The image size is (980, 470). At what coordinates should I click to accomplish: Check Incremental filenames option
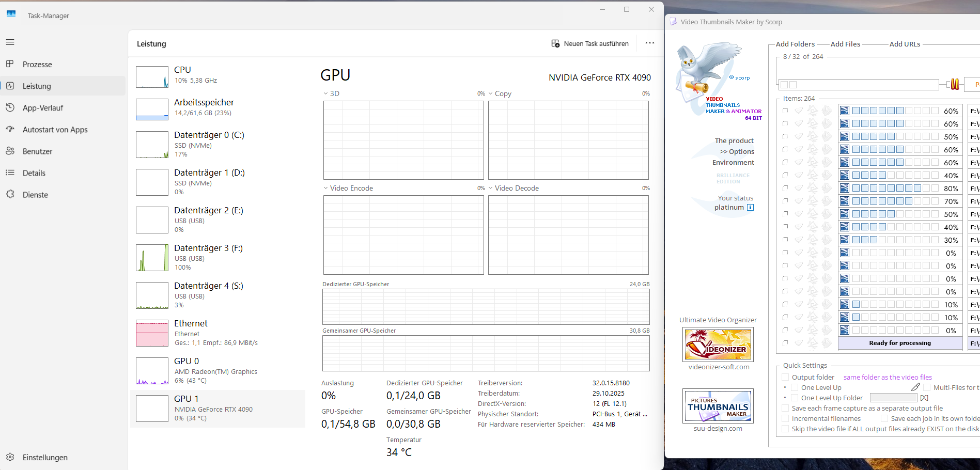785,418
